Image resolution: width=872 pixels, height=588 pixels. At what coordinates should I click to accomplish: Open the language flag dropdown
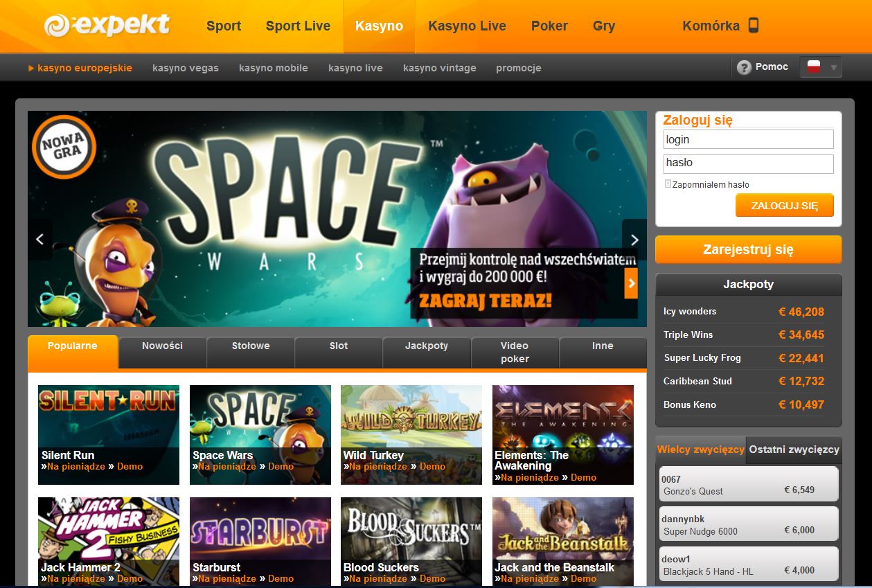coord(821,67)
